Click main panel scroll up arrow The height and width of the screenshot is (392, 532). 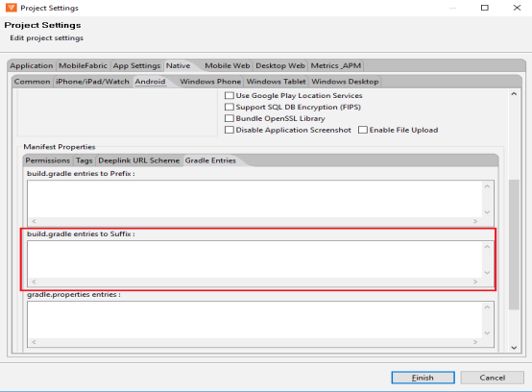pos(514,94)
